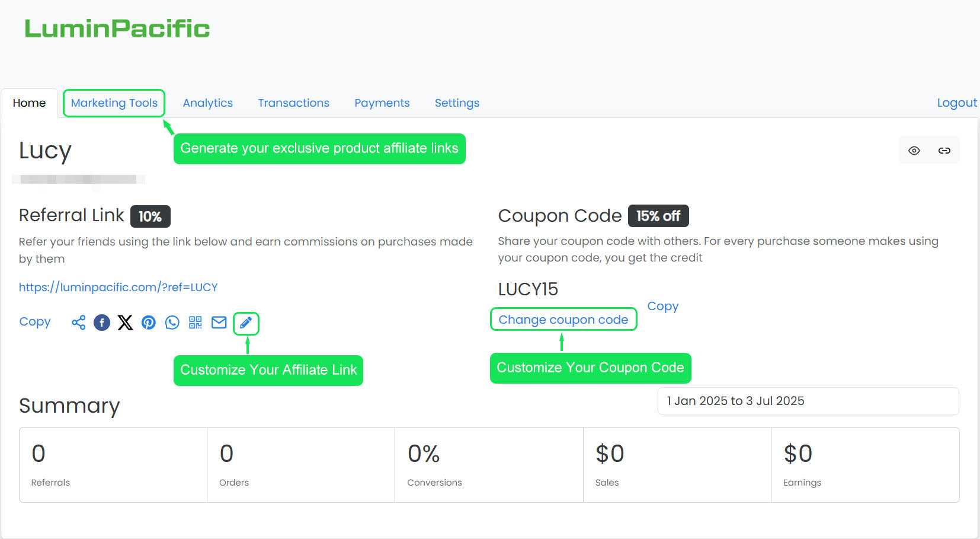
Task: Share referral link on Facebook
Action: tap(102, 323)
